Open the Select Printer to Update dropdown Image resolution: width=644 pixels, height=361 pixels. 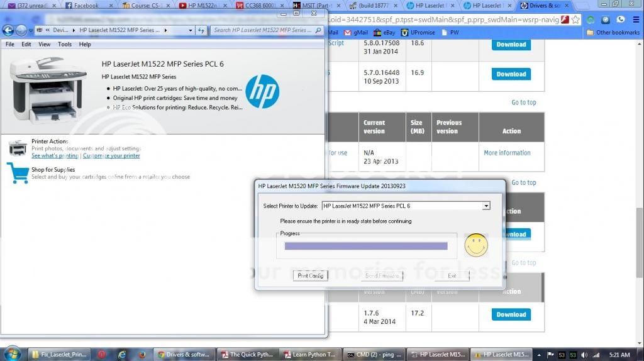point(486,206)
